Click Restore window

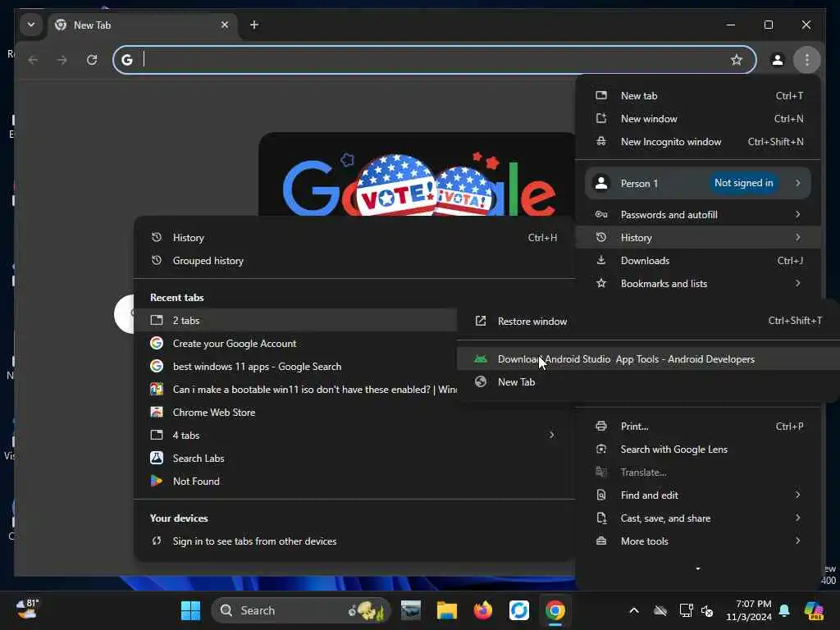point(648,322)
